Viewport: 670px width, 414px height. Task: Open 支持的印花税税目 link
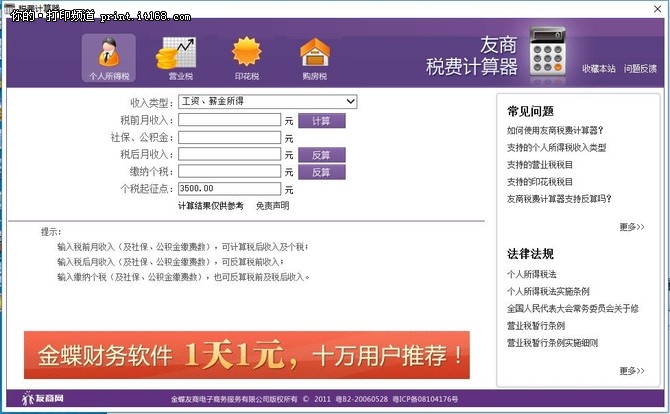[x=540, y=182]
